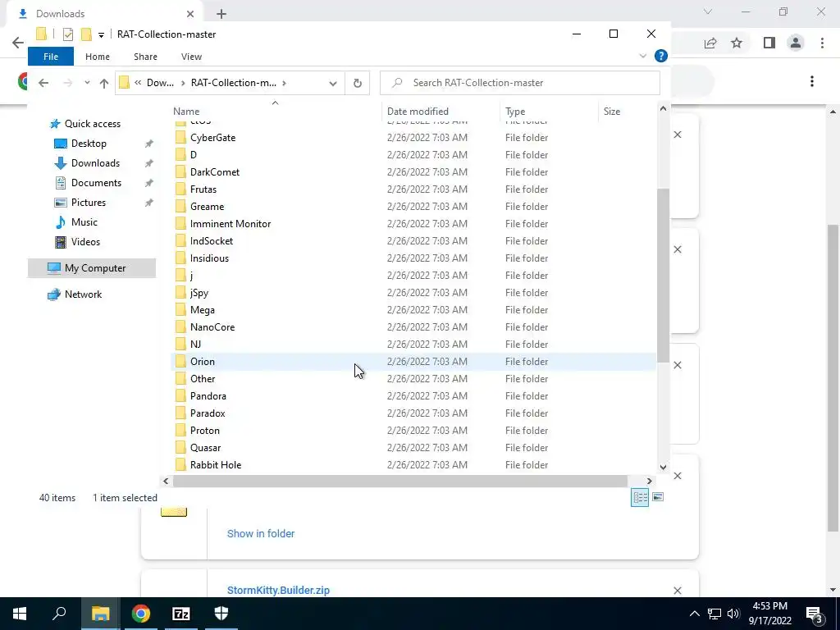Open Chrome profile avatar icon
The width and height of the screenshot is (840, 630).
tap(796, 43)
